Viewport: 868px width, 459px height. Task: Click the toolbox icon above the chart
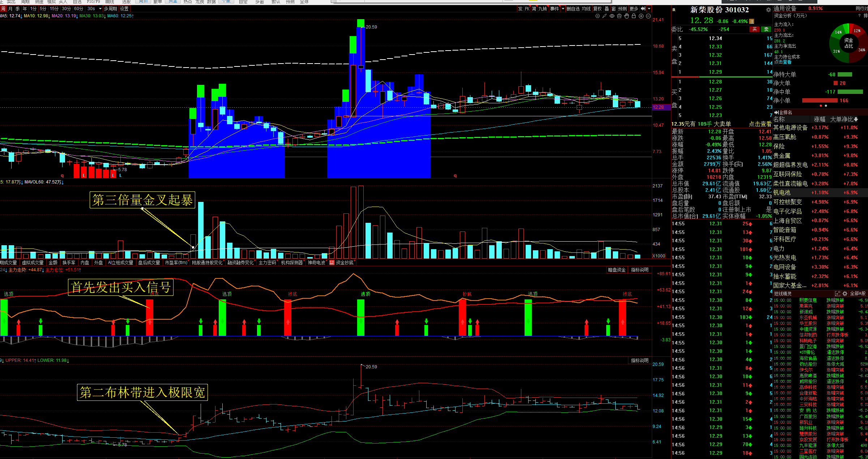[619, 16]
